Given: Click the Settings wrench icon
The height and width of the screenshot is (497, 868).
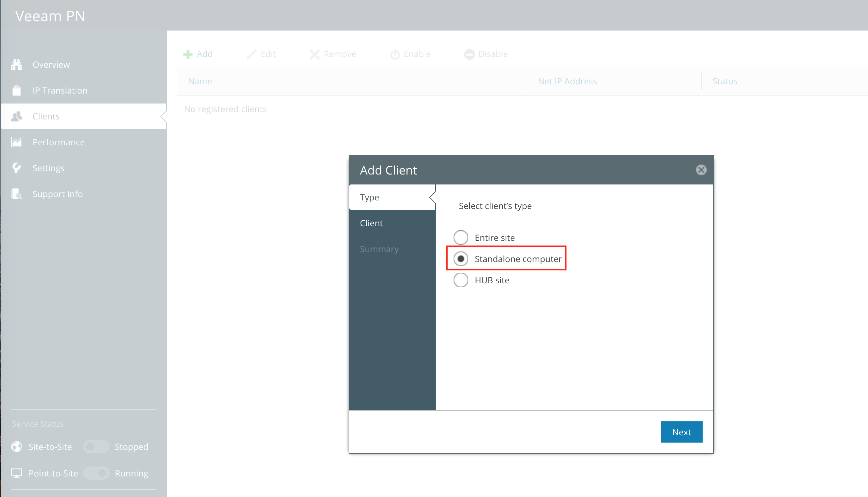Looking at the screenshot, I should coord(16,168).
